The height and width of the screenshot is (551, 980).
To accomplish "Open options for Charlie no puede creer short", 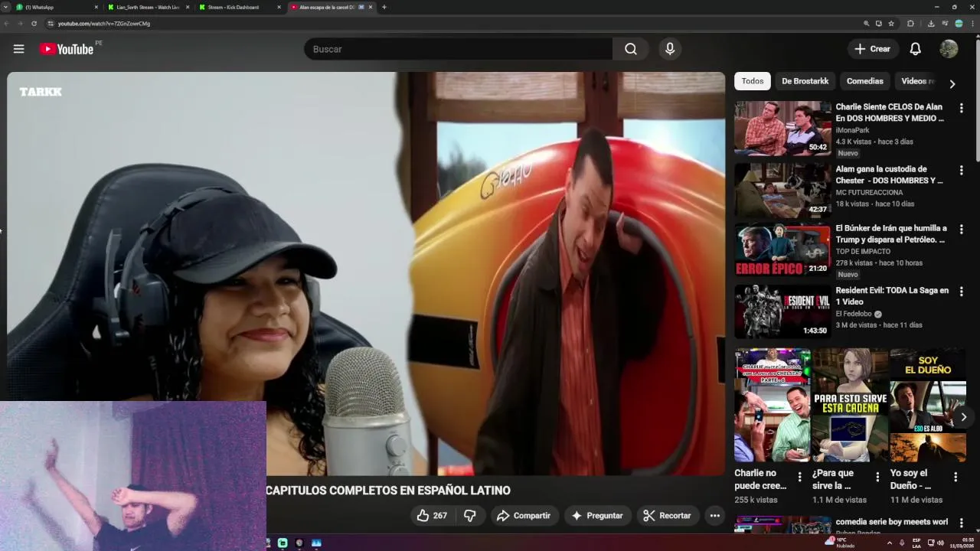I will coord(799,477).
